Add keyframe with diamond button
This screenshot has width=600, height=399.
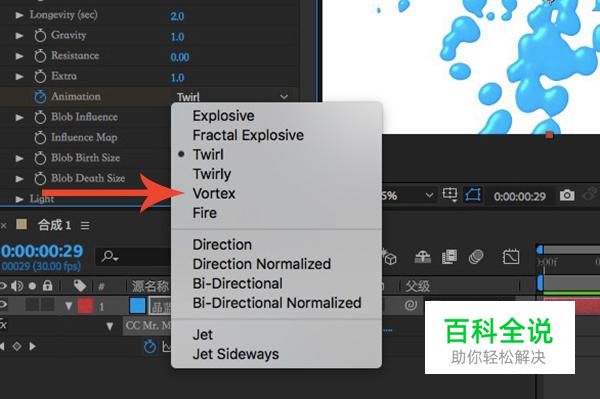tap(16, 346)
